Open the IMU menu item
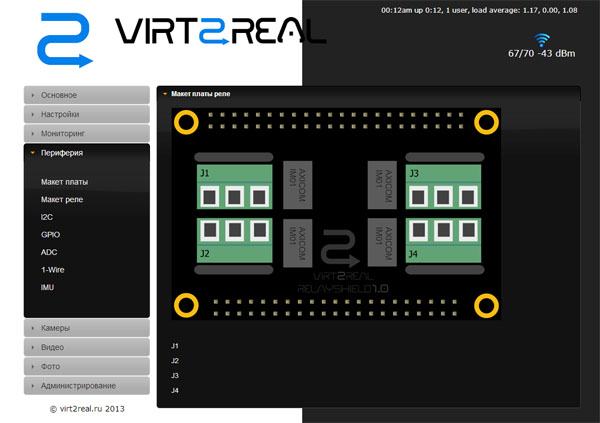The image size is (600, 423). [x=47, y=287]
